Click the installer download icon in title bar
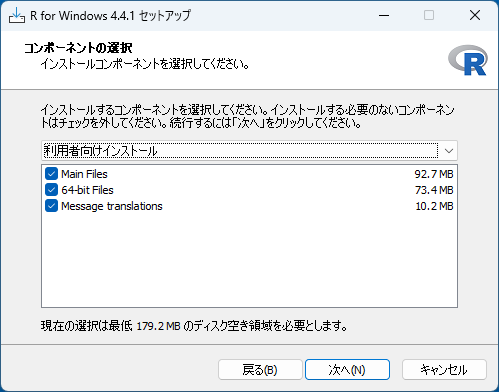 17,15
